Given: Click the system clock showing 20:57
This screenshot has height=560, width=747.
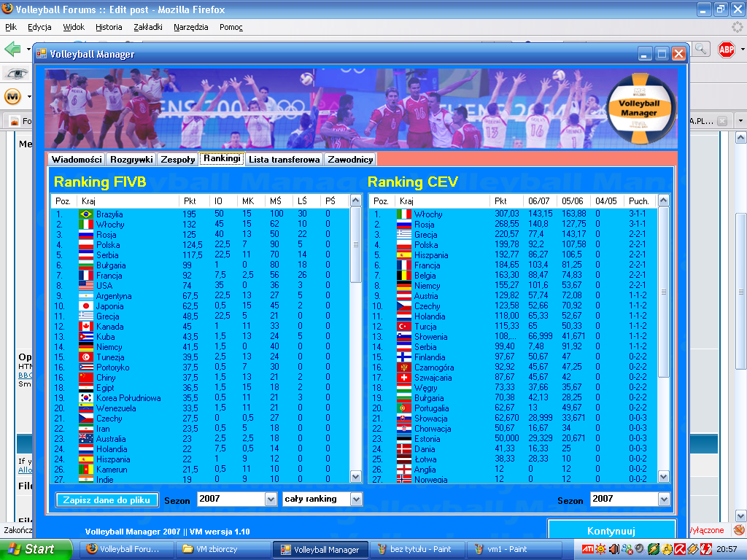Looking at the screenshot, I should [x=727, y=549].
